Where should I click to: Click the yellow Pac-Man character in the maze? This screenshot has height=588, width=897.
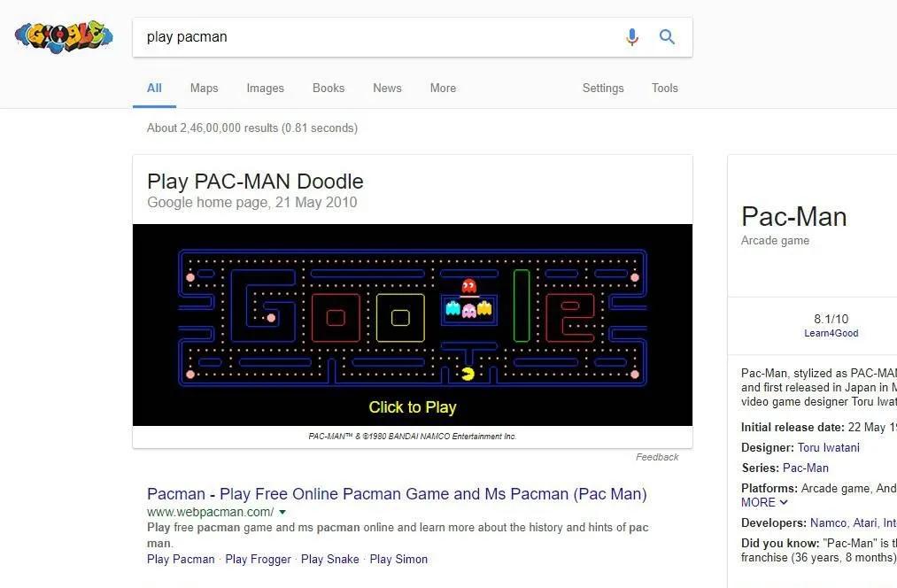tap(468, 374)
